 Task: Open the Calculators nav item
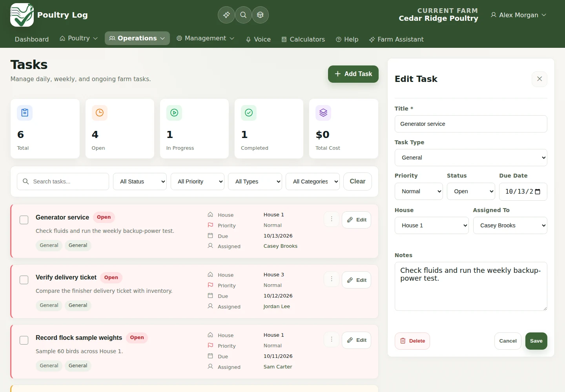pyautogui.click(x=303, y=39)
